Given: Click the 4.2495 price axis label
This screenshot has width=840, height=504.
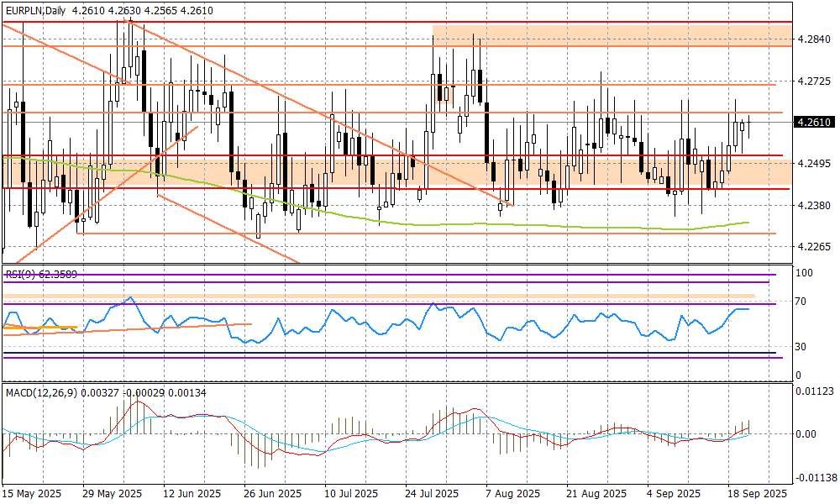Looking at the screenshot, I should point(814,163).
